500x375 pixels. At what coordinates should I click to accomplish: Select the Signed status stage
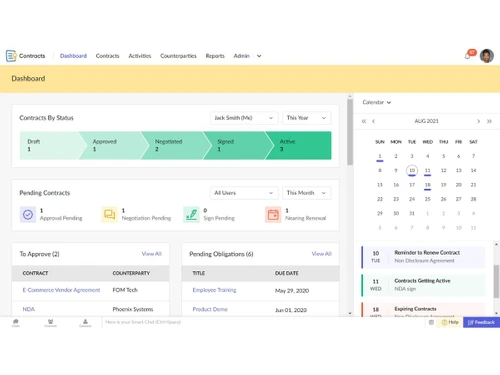[x=238, y=145]
